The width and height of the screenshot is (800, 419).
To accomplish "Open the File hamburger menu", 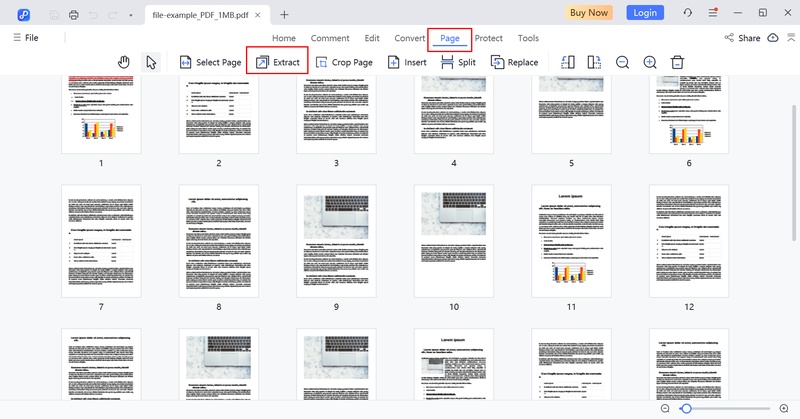I will (x=26, y=38).
